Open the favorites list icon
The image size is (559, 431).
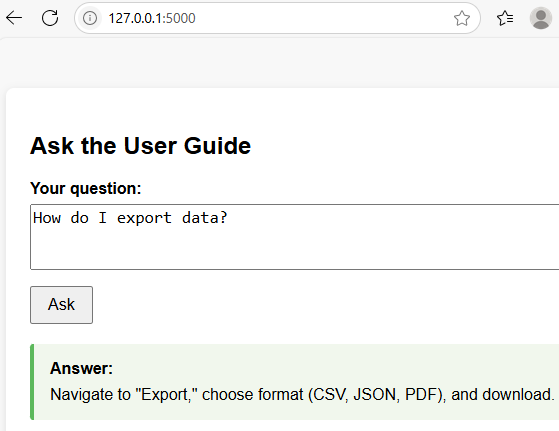point(505,18)
